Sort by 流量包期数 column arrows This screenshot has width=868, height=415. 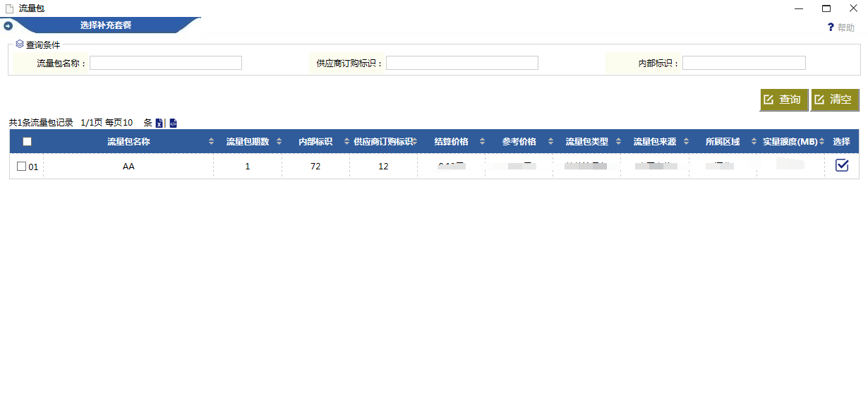(x=279, y=142)
